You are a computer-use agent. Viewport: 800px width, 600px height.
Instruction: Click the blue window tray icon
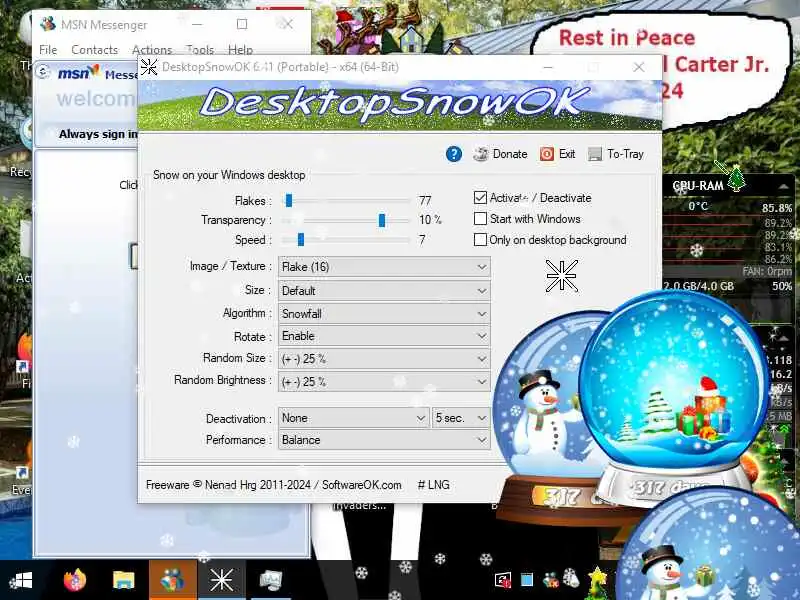[x=527, y=580]
